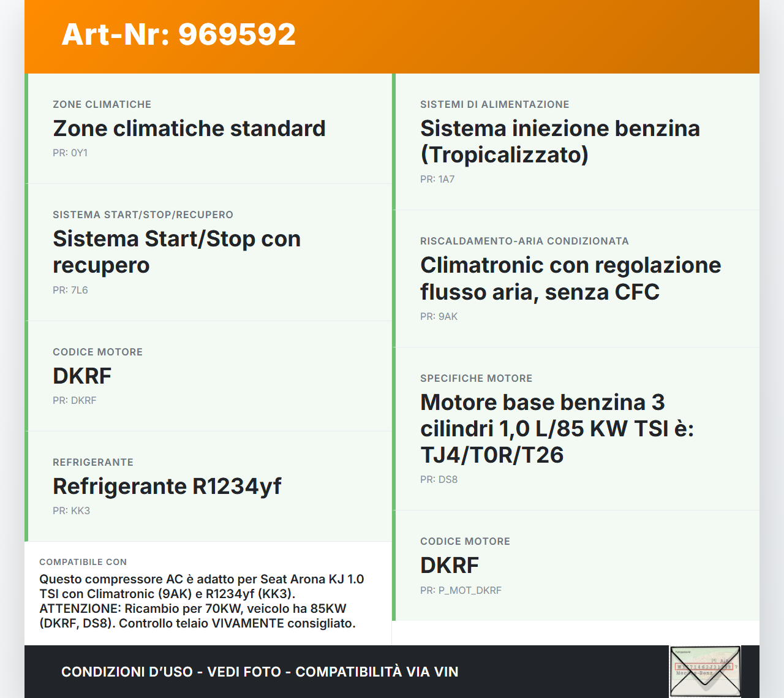
Task: Select the PR: 7L6 code label
Action: (70, 289)
